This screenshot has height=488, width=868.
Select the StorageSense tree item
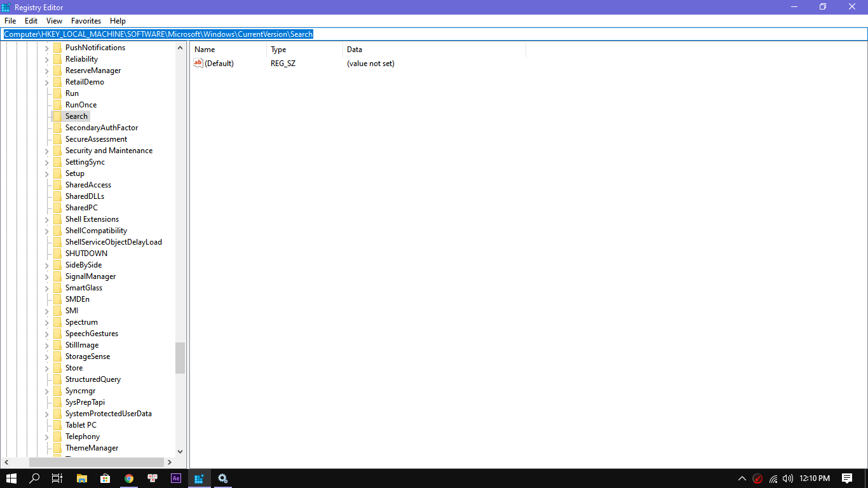click(x=88, y=356)
